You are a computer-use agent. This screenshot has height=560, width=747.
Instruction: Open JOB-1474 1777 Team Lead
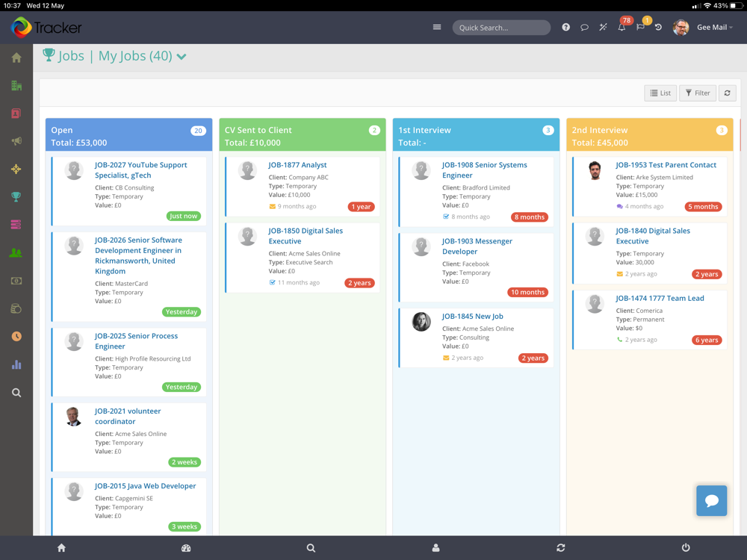click(x=660, y=298)
